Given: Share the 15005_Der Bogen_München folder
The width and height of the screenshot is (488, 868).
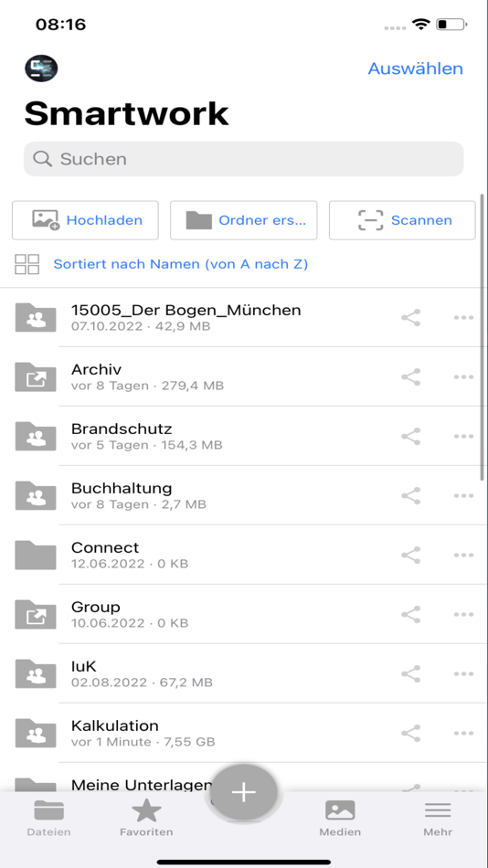Looking at the screenshot, I should tap(410, 318).
